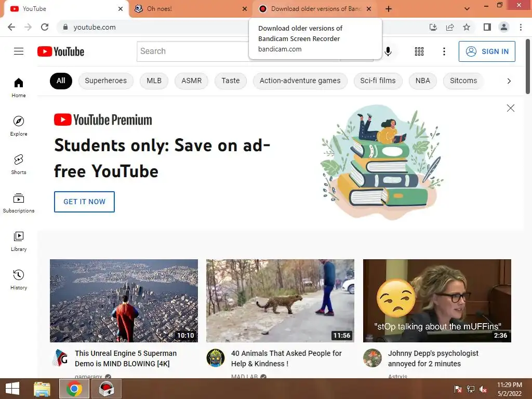The width and height of the screenshot is (532, 399).
Task: Open Shorts in sidebar
Action: pos(19,164)
